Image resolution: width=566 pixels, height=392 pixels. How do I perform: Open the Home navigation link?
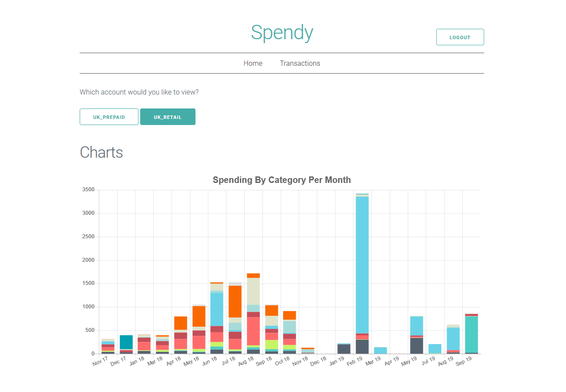pos(253,63)
